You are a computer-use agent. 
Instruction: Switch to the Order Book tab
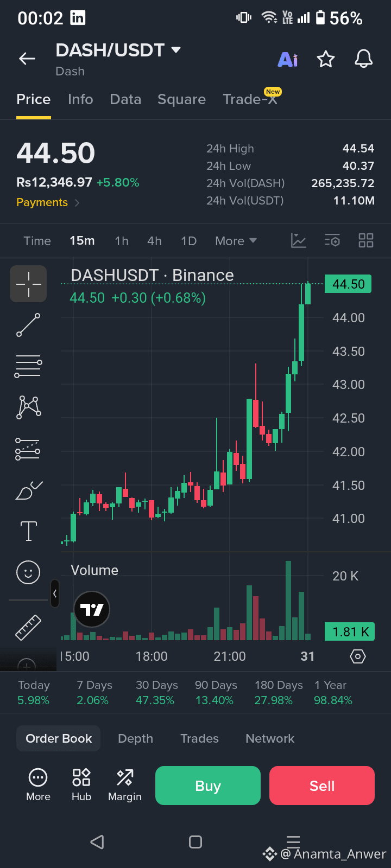coord(59,738)
